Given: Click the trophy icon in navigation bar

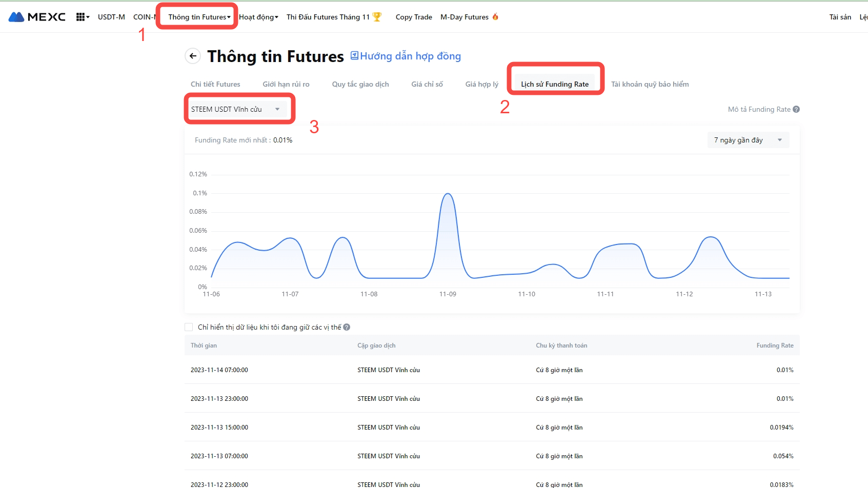Looking at the screenshot, I should point(377,17).
